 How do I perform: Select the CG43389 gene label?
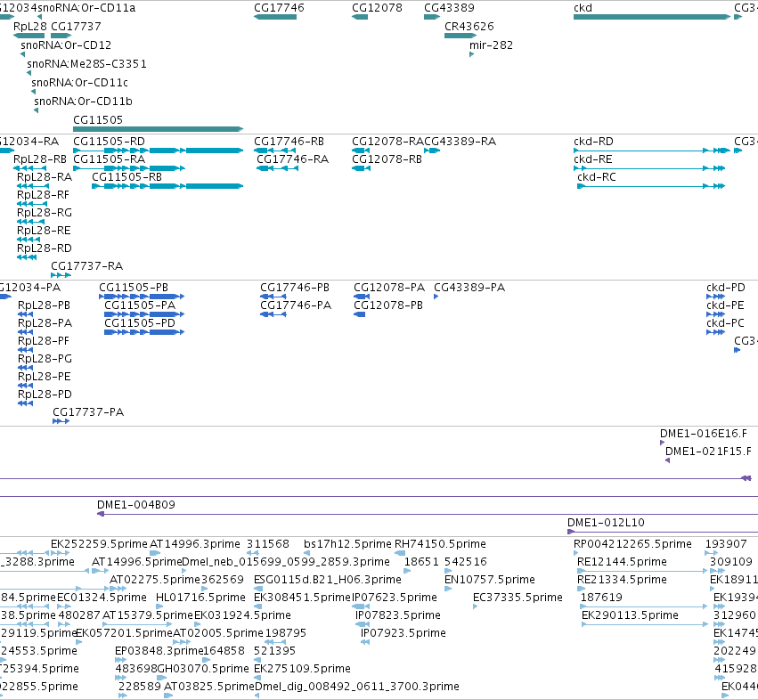449,8
